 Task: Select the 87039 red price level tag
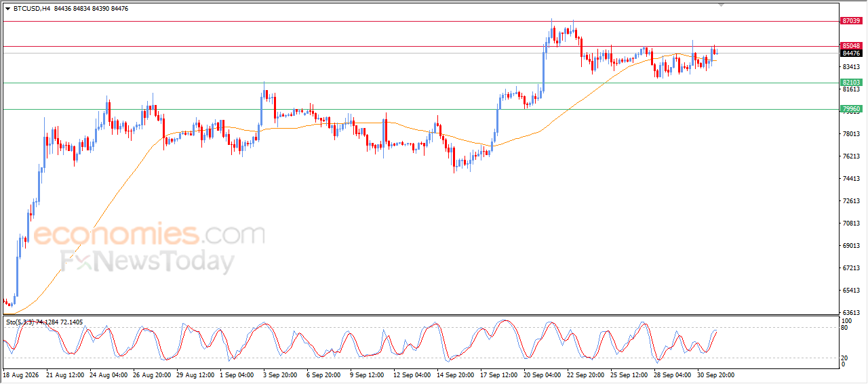coord(851,21)
